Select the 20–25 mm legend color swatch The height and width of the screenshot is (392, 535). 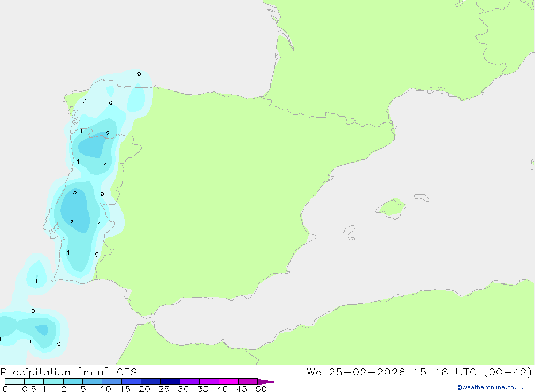pyautogui.click(x=151, y=381)
